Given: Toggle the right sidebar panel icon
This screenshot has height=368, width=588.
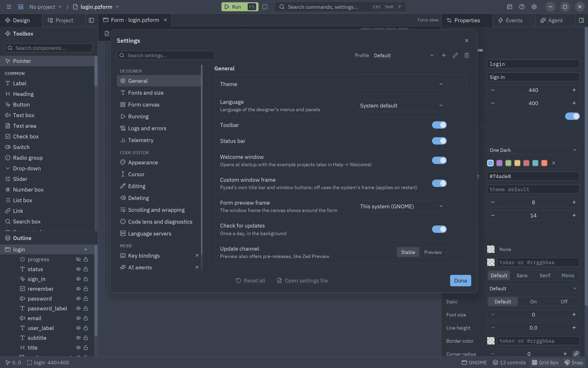Looking at the screenshot, I should [x=581, y=20].
